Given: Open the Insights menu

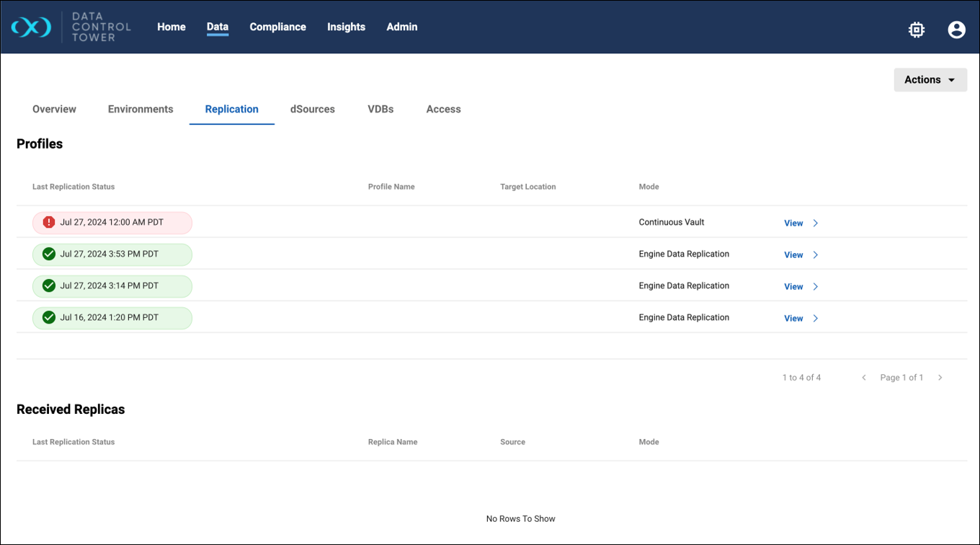Looking at the screenshot, I should [346, 27].
